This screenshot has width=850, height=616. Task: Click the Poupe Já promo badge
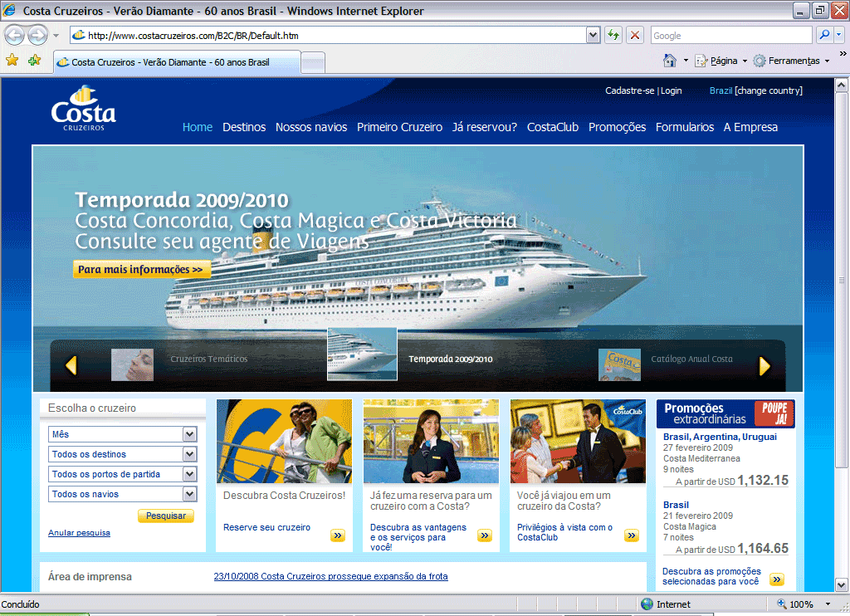click(774, 413)
